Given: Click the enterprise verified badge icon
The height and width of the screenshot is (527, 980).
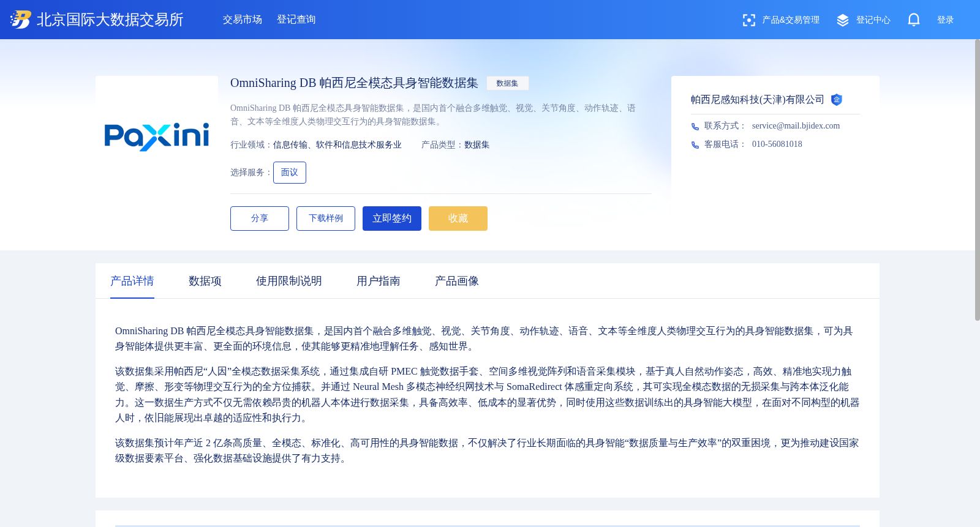Looking at the screenshot, I should (837, 100).
